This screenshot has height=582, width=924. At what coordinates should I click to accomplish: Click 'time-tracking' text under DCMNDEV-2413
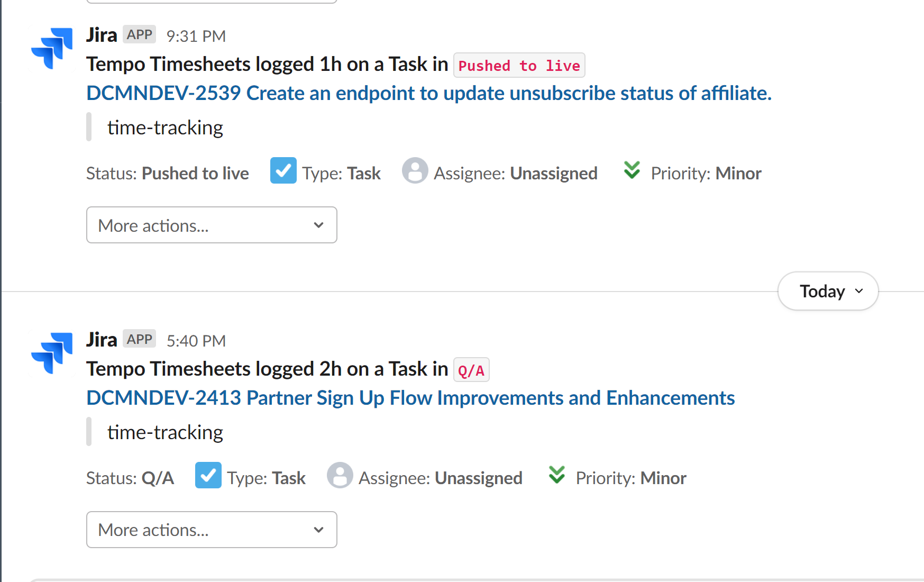165,432
